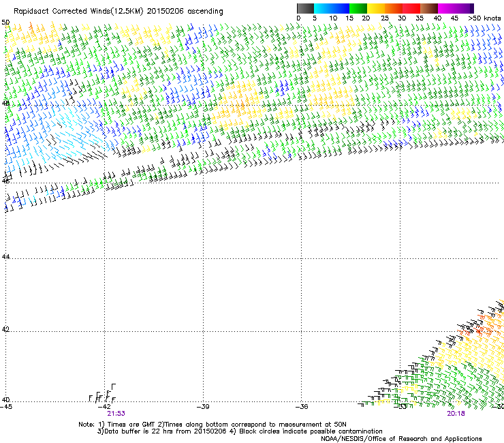Click the legend label '40' under the color bar

click(x=437, y=18)
